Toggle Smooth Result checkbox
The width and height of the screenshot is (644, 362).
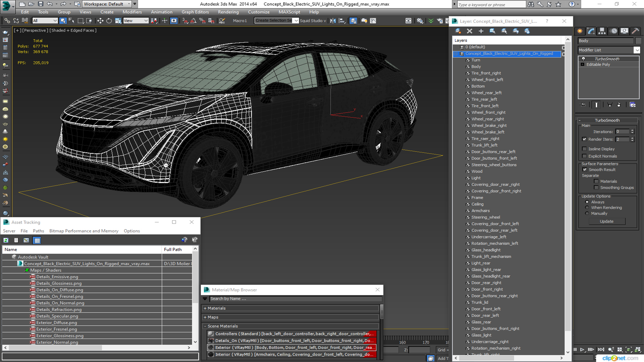pyautogui.click(x=585, y=170)
